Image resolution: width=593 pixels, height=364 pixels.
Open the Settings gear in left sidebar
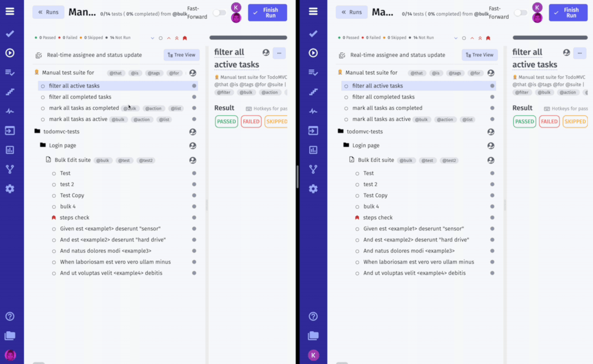click(10, 189)
